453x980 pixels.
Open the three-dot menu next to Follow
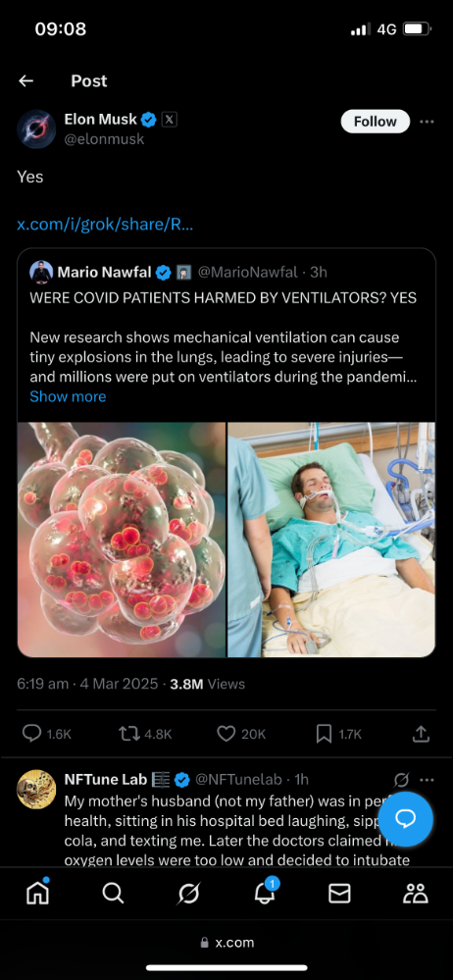click(427, 122)
